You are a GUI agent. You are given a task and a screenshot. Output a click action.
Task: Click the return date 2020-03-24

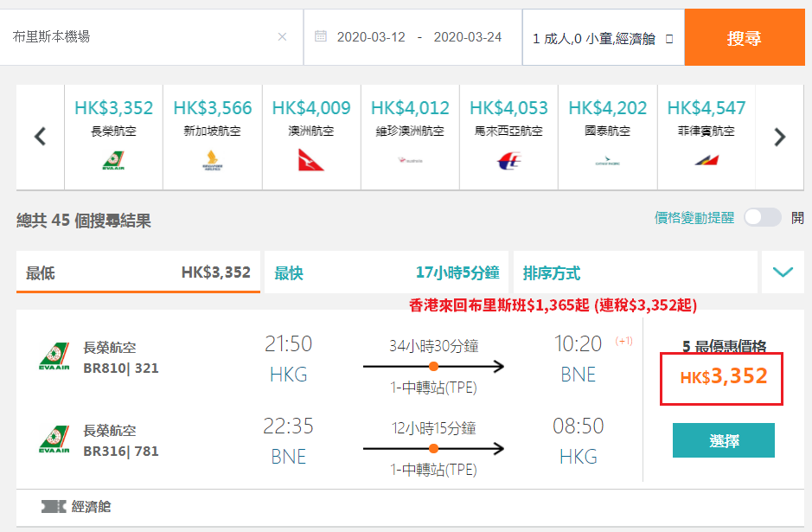tap(468, 37)
